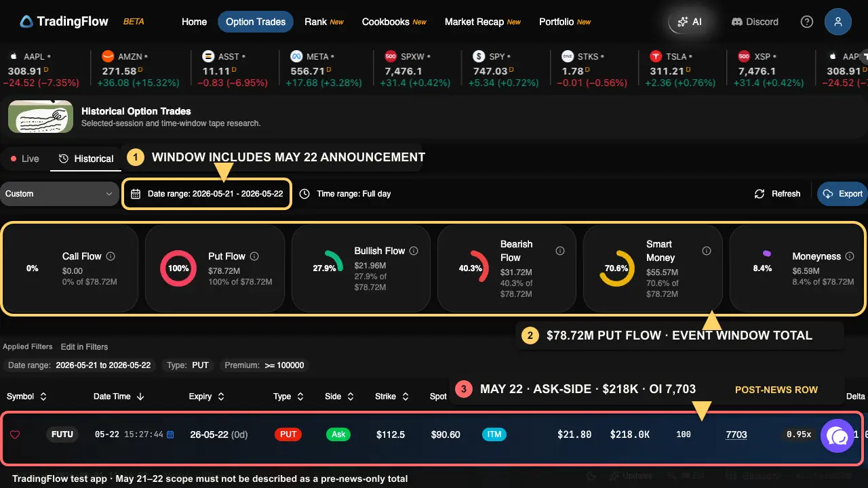Image resolution: width=868 pixels, height=488 pixels.
Task: Click the $112.5 strike value
Action: click(x=391, y=434)
